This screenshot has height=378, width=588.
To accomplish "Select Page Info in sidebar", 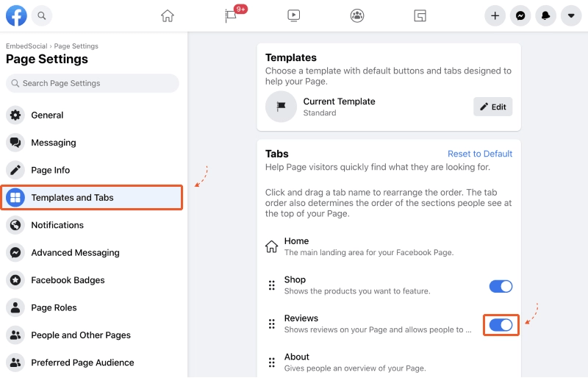I will [93, 170].
